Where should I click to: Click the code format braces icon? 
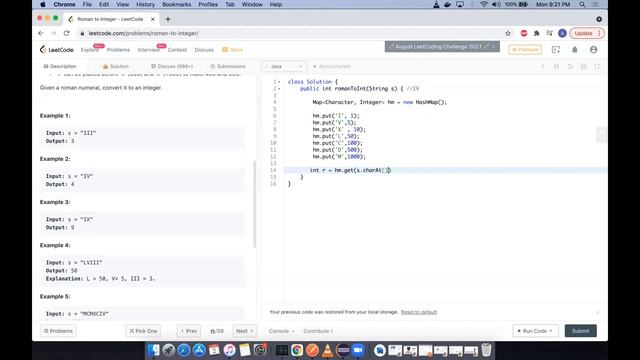556,66
